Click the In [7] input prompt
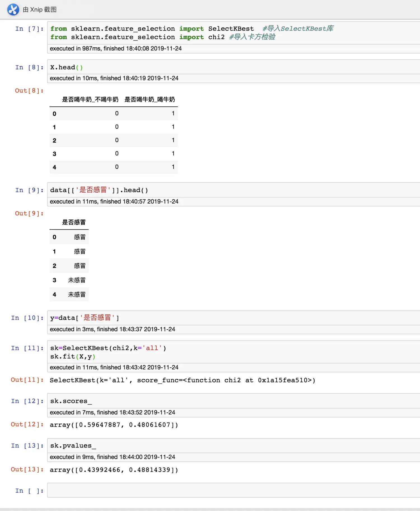Viewport: 420px width, 511px height. 29,29
